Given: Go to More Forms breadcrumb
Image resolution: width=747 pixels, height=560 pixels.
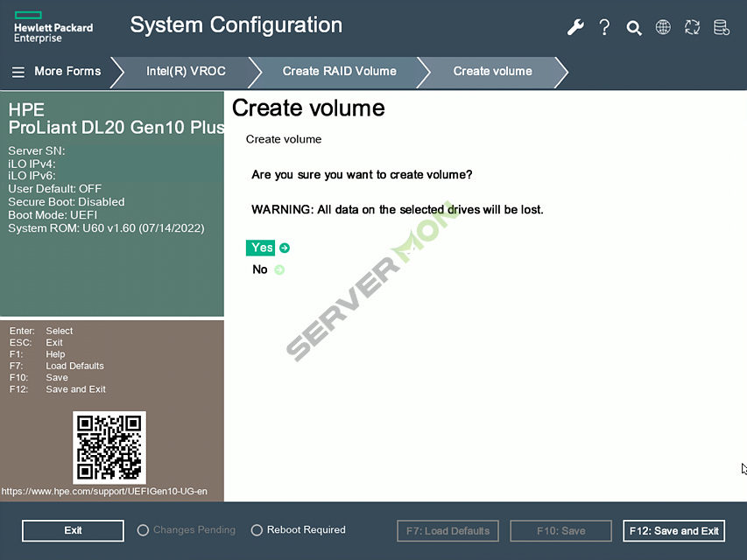Looking at the screenshot, I should coord(67,72).
